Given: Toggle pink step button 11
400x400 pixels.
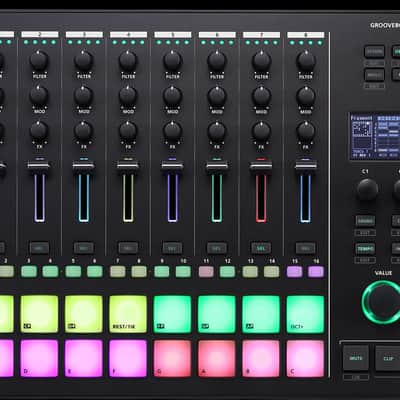Looking at the screenshot, I should pos(206,272).
